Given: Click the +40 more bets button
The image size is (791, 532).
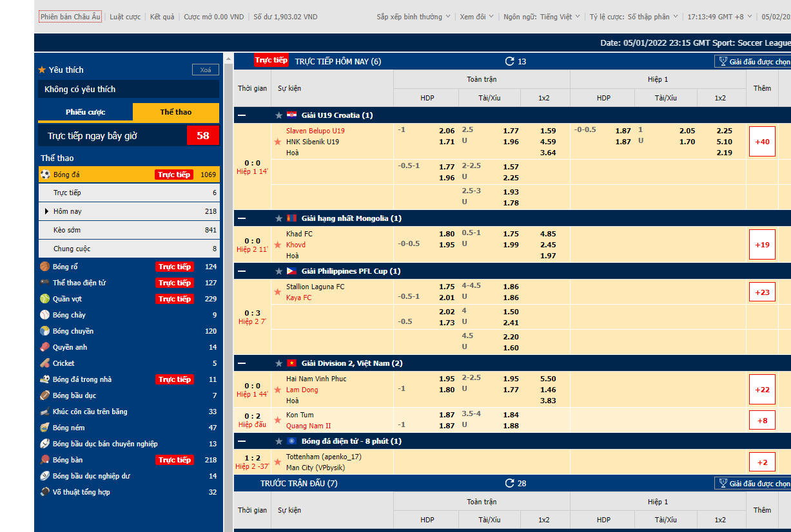Looking at the screenshot, I should tap(761, 142).
